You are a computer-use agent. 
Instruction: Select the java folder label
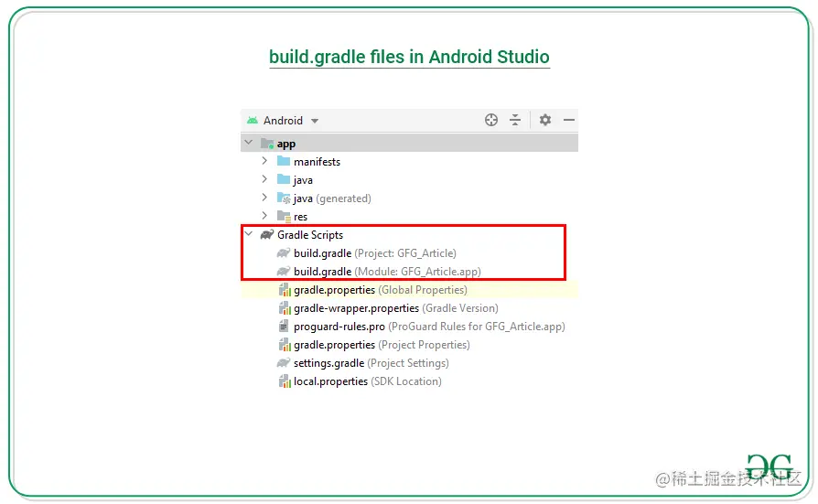tap(303, 180)
